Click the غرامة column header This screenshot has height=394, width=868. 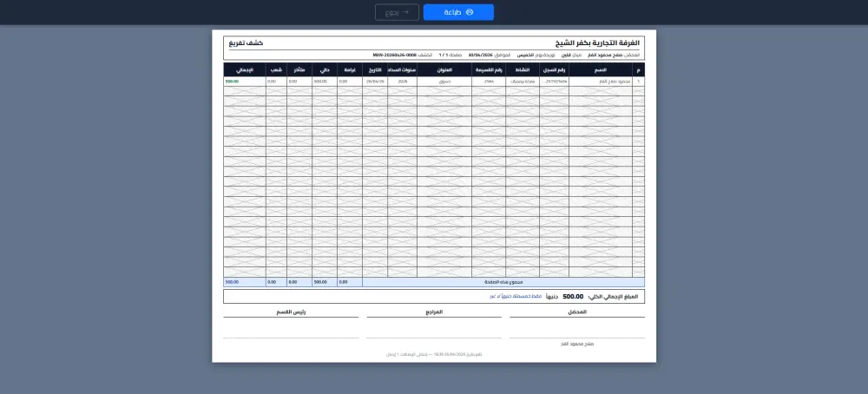350,69
